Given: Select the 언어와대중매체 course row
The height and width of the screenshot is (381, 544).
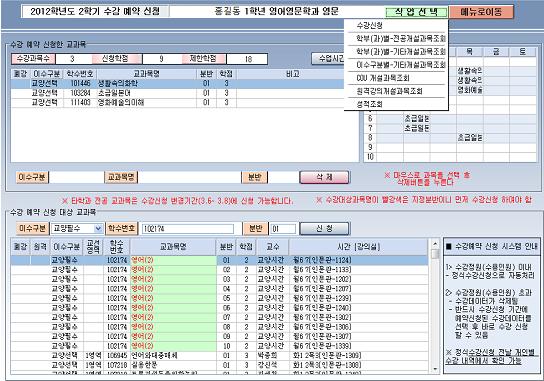Looking at the screenshot, I should 220,355.
